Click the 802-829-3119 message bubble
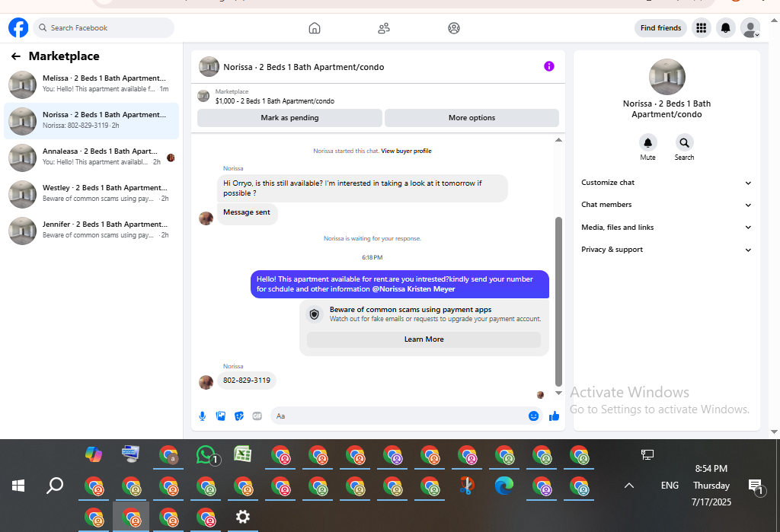This screenshot has height=532, width=780. (247, 381)
